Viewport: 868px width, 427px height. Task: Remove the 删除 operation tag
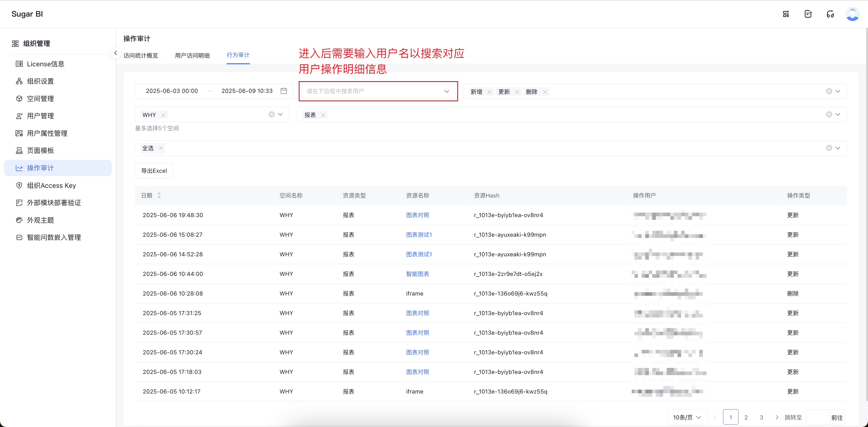point(545,92)
